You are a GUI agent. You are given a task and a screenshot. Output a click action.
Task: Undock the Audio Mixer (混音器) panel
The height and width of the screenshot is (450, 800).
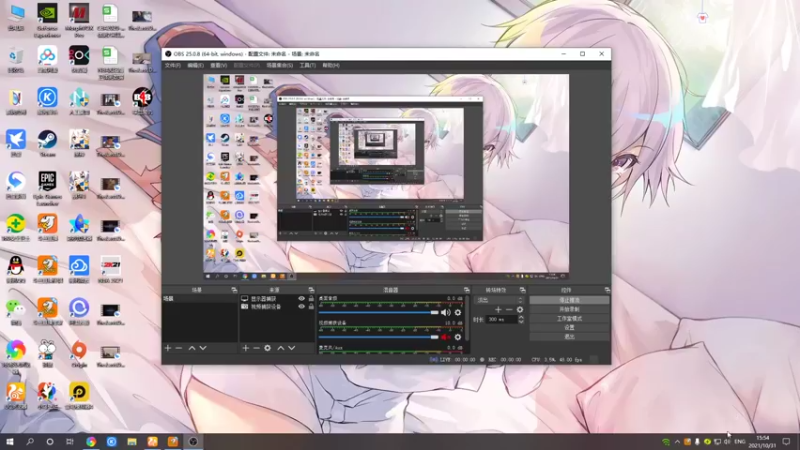pos(466,290)
